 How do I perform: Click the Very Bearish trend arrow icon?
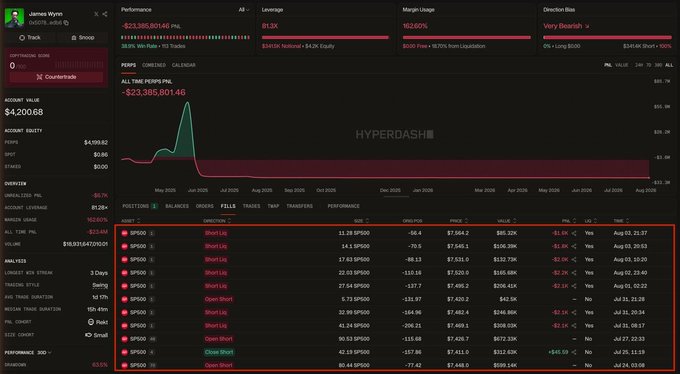tap(587, 26)
